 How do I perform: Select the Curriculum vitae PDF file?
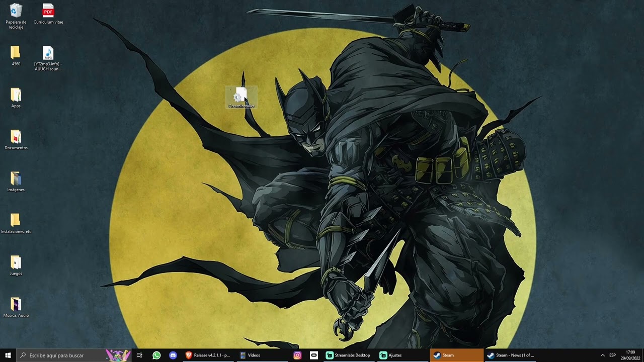coord(48,14)
